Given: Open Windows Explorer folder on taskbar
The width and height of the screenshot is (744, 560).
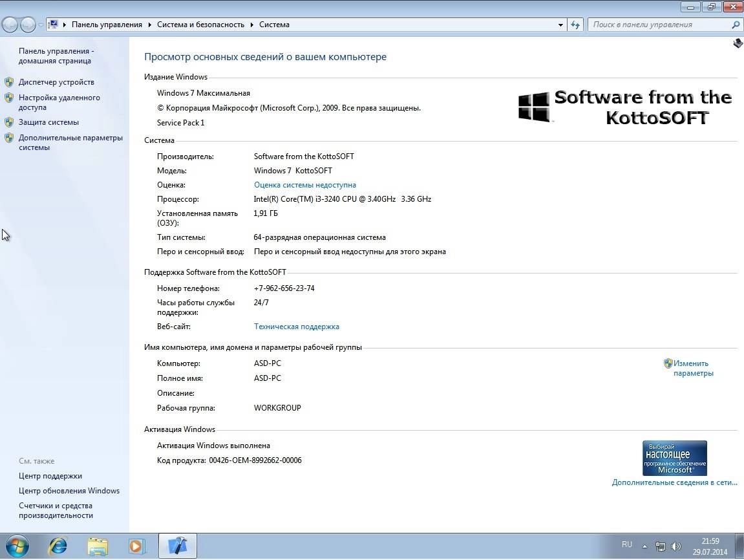Looking at the screenshot, I should pos(98,546).
